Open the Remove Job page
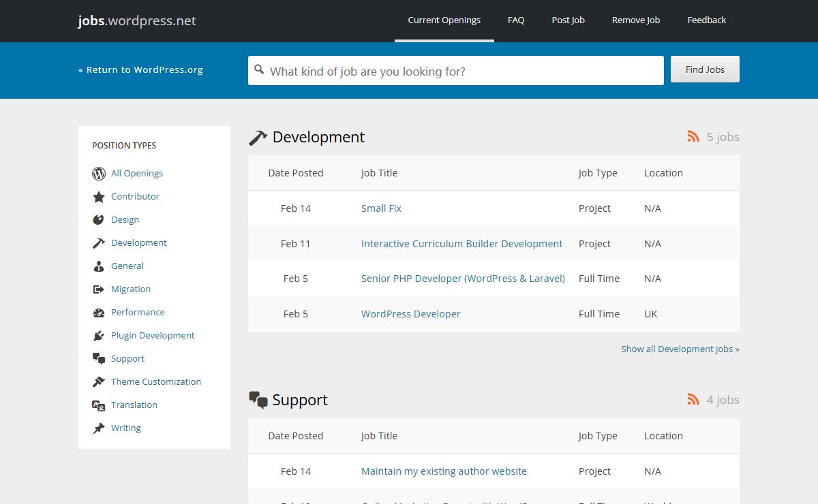Image resolution: width=818 pixels, height=504 pixels. click(636, 20)
